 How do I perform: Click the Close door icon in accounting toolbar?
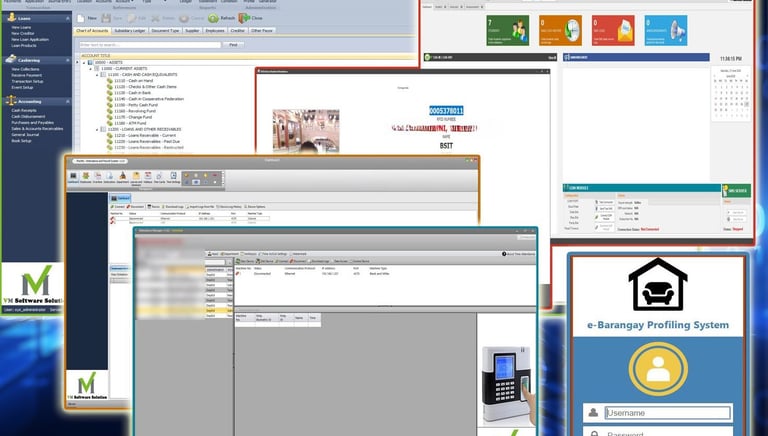(x=244, y=18)
